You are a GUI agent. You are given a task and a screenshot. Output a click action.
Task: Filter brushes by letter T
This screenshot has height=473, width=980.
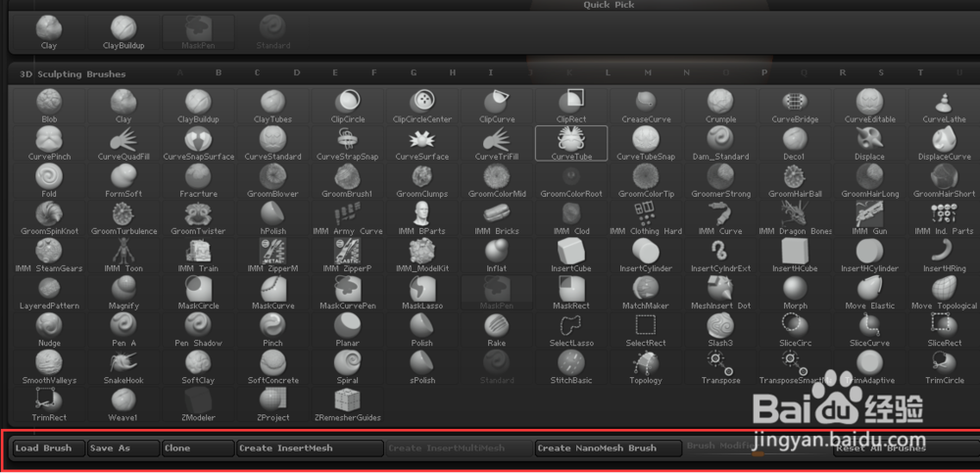click(x=920, y=73)
